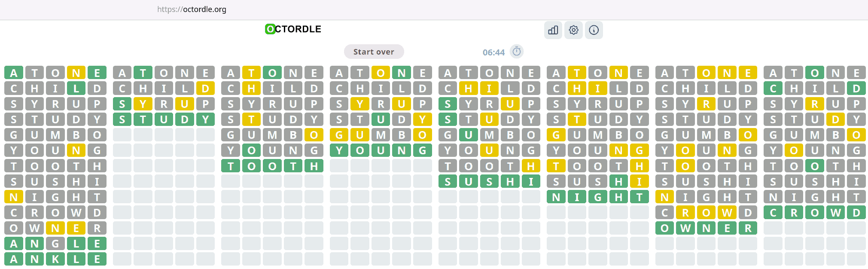Click the solved green SUSHI row

(x=489, y=182)
